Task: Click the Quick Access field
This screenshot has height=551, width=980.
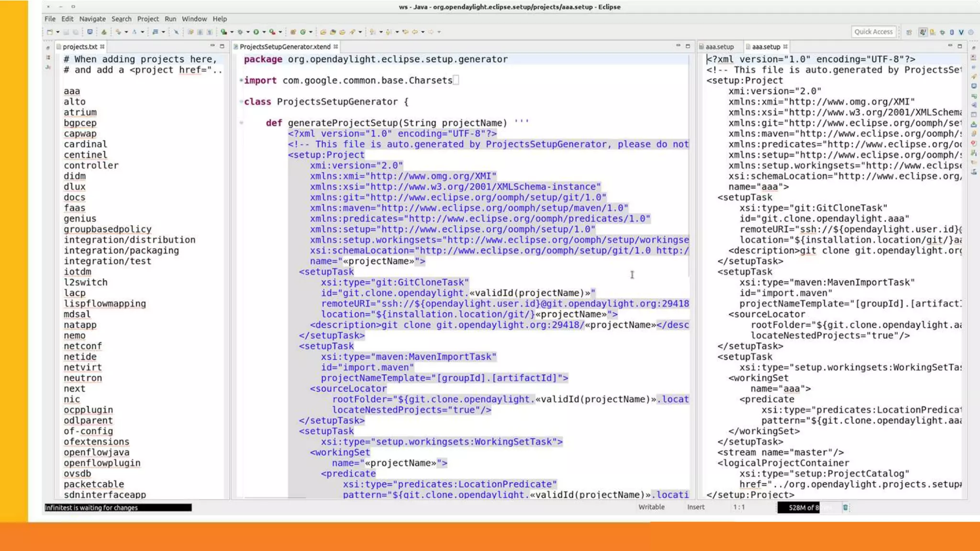Action: click(873, 32)
